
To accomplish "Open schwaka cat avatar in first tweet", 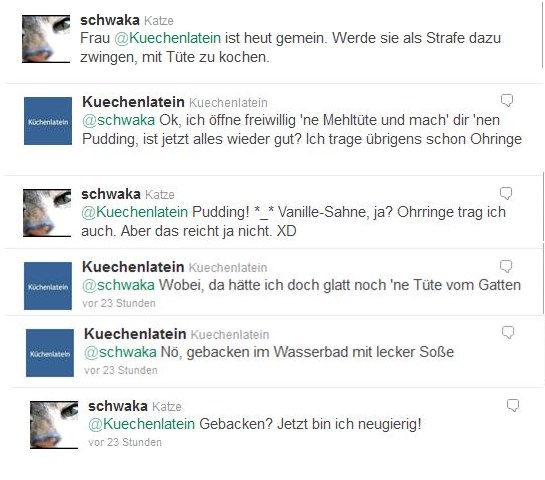I will click(46, 39).
